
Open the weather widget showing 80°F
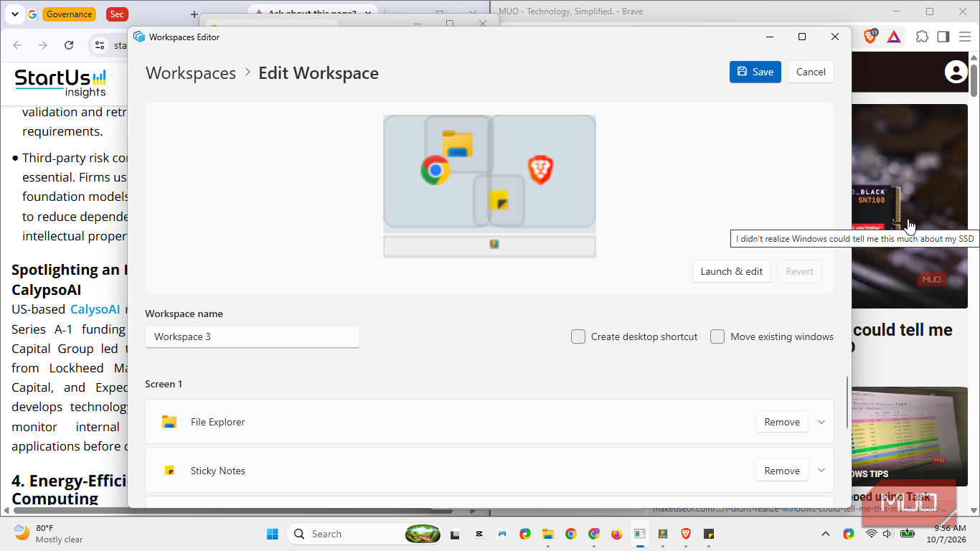tap(49, 534)
